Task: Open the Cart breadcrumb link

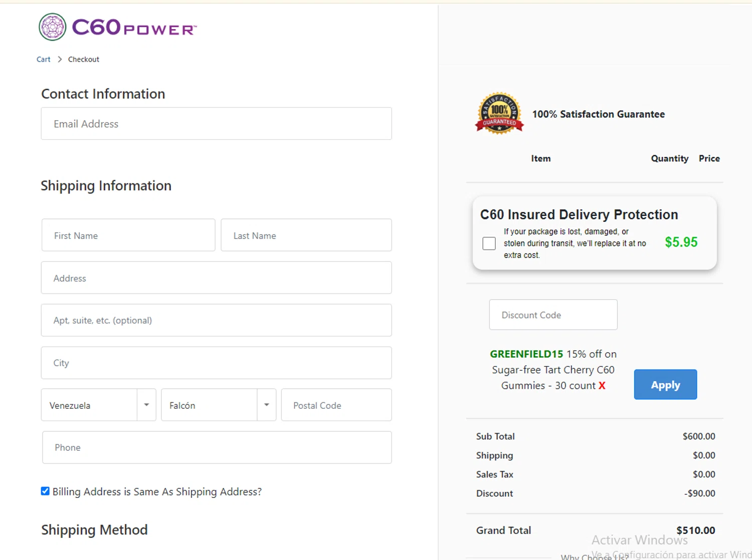Action: point(43,59)
